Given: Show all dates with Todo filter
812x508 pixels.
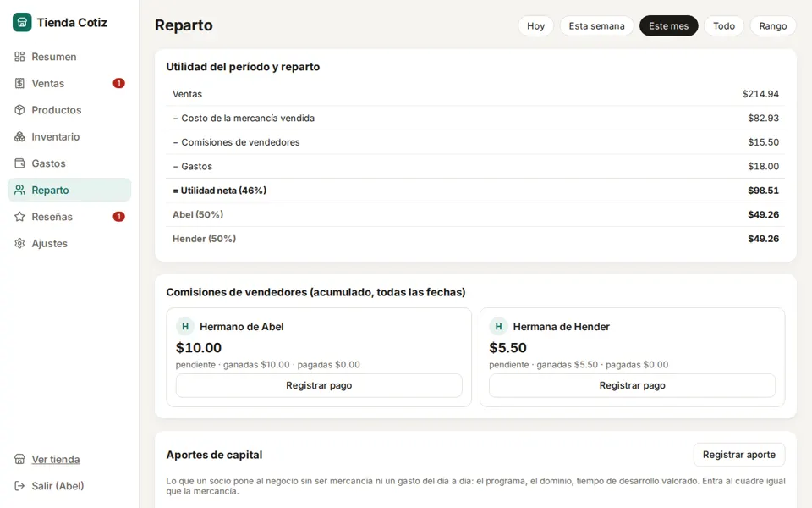Looking at the screenshot, I should tap(723, 26).
